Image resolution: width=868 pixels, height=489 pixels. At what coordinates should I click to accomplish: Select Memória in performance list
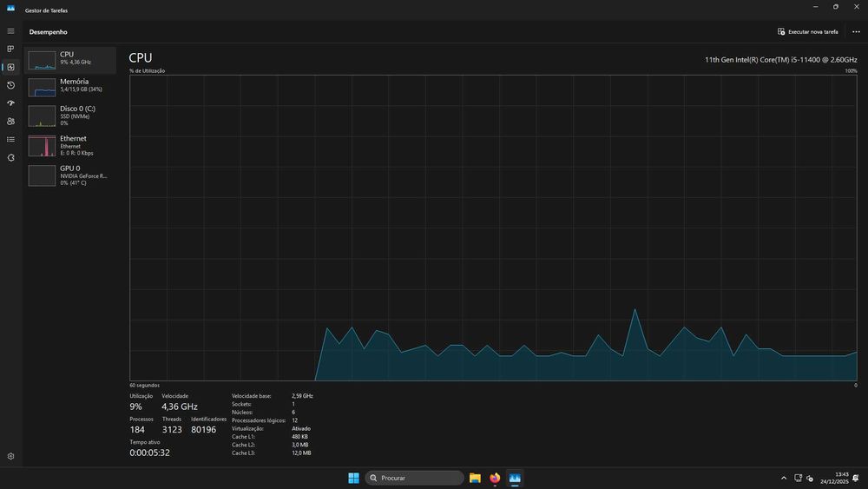(70, 86)
